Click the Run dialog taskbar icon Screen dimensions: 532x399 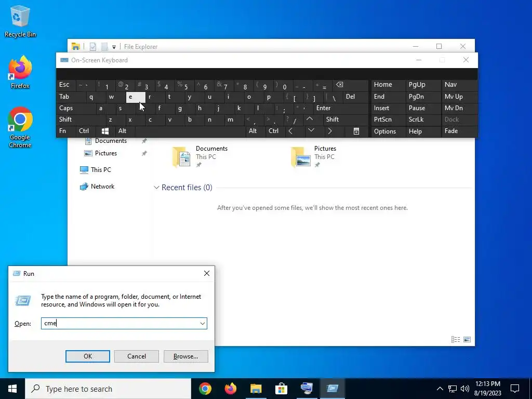coord(332,389)
